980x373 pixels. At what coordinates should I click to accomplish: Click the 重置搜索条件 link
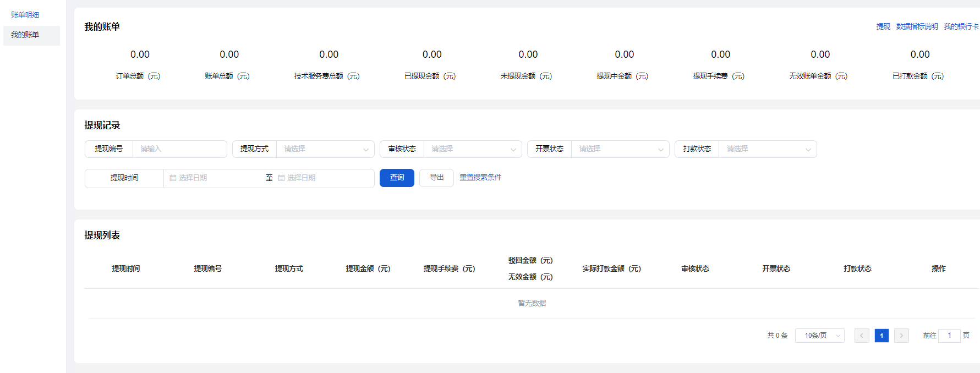pyautogui.click(x=480, y=178)
